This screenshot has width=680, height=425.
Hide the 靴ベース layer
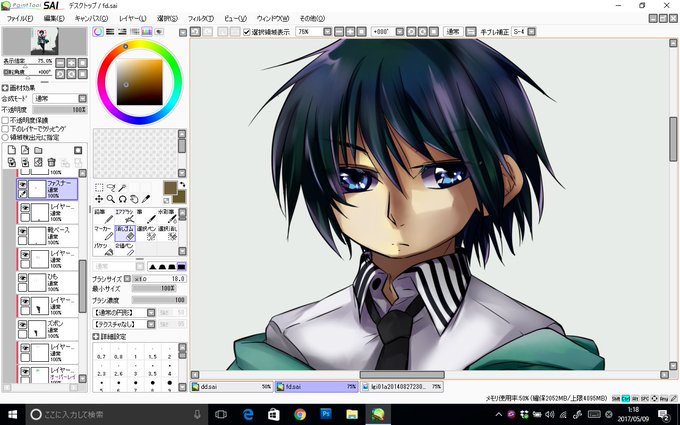coord(23,231)
